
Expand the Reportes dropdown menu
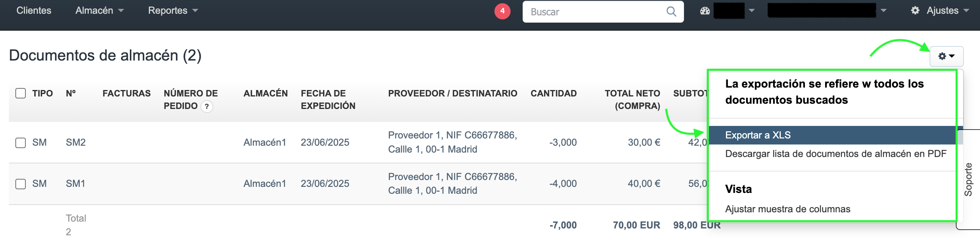[x=173, y=10]
